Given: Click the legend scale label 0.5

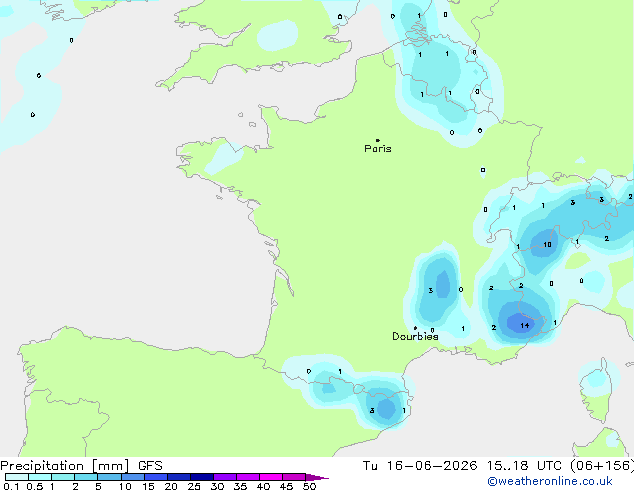Looking at the screenshot, I should click(x=35, y=486).
